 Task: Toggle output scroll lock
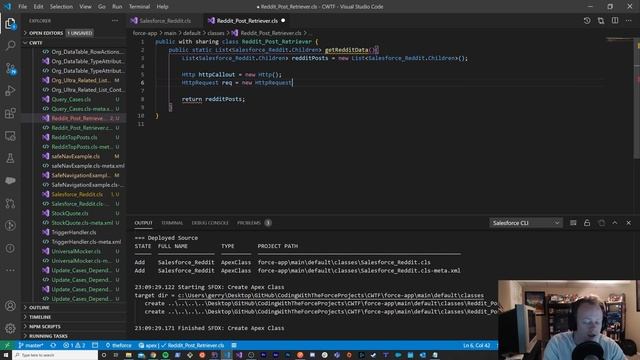pos(587,223)
